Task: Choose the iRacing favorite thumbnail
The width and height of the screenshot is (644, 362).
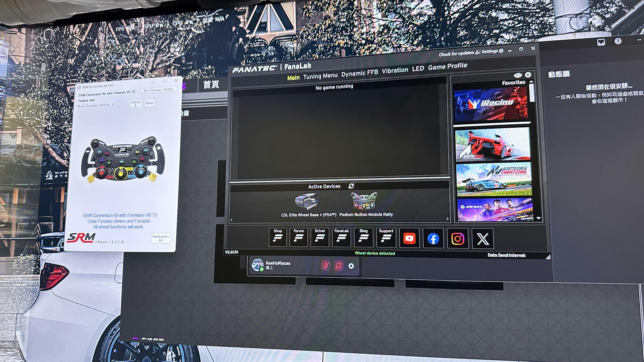Action: click(x=491, y=104)
